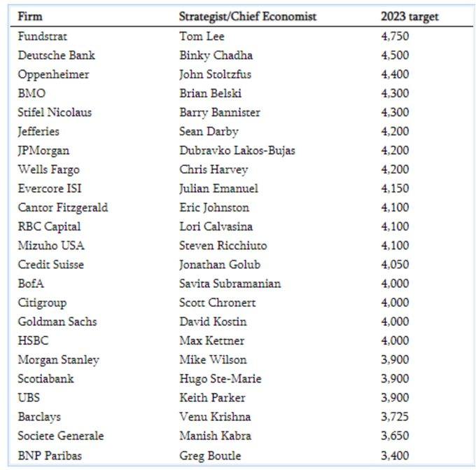This screenshot has height=470, width=476.
Task: Click the Cantor Fitzgerald firm cell
Action: pos(63,208)
